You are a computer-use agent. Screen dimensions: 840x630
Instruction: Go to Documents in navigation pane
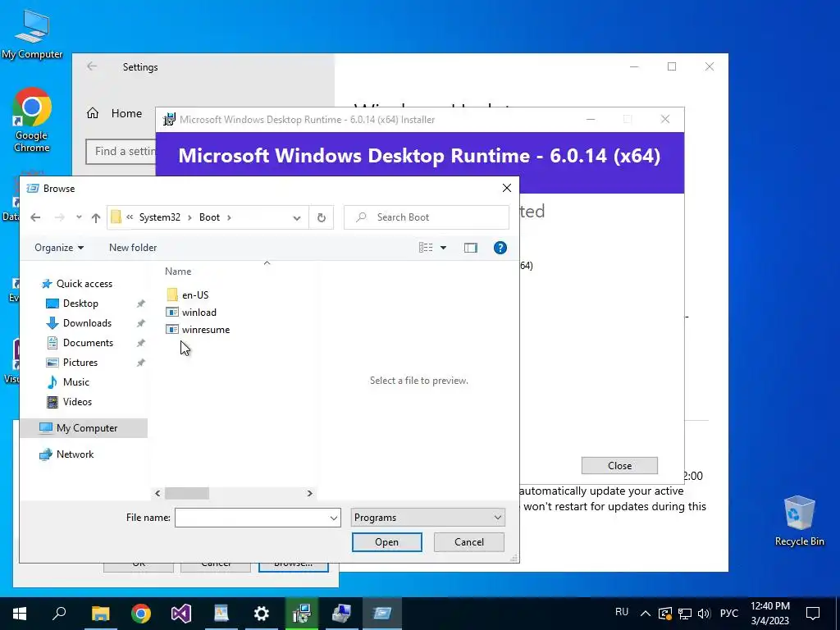[x=88, y=343]
